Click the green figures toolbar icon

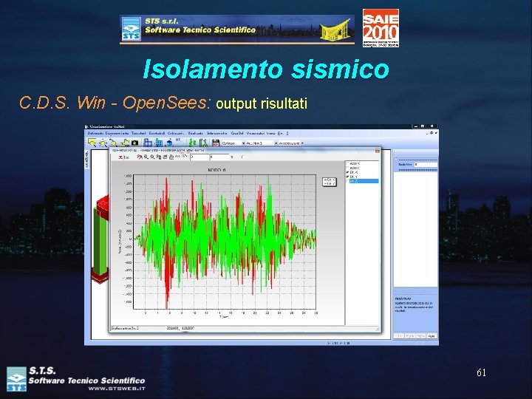point(192,143)
